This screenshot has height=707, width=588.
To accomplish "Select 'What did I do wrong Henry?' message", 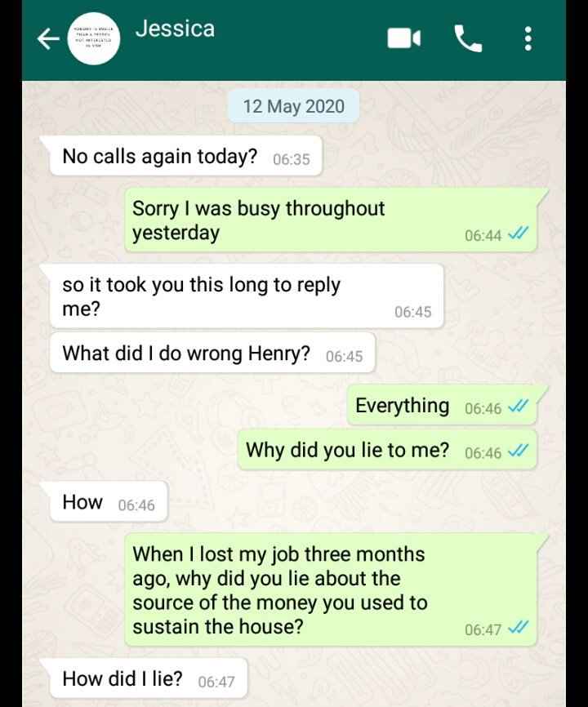I will (x=212, y=353).
